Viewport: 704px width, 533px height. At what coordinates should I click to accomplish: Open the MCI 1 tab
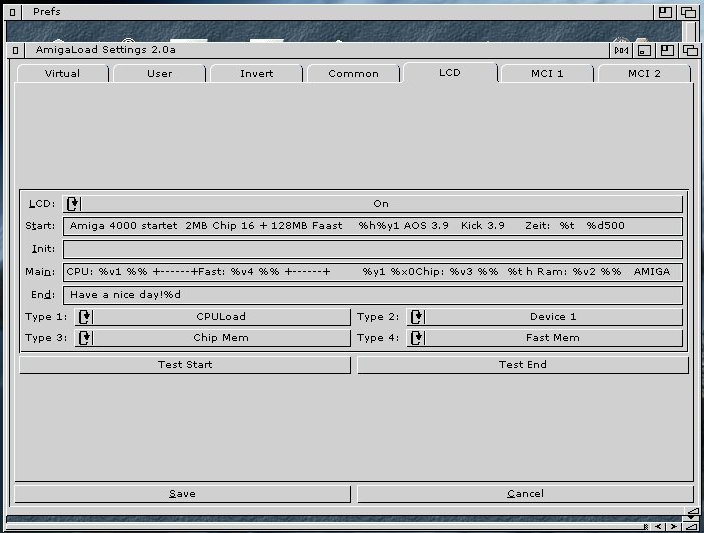(x=546, y=74)
